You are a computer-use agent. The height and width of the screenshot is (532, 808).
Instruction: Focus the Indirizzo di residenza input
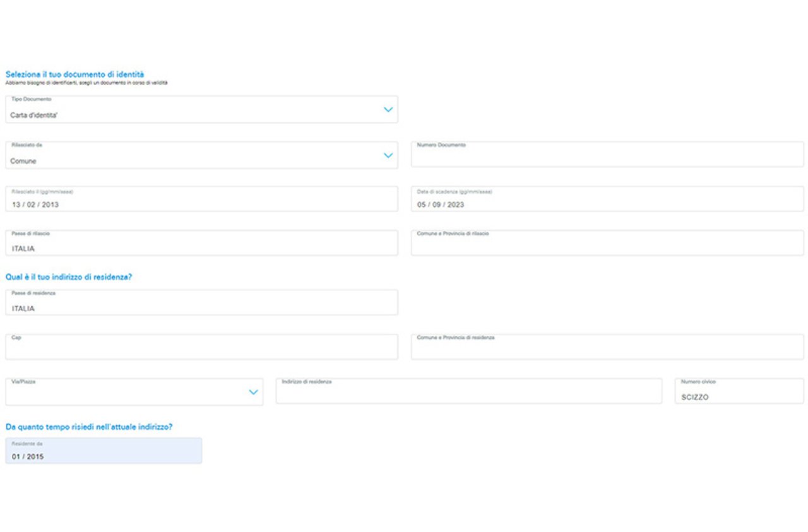coord(468,392)
